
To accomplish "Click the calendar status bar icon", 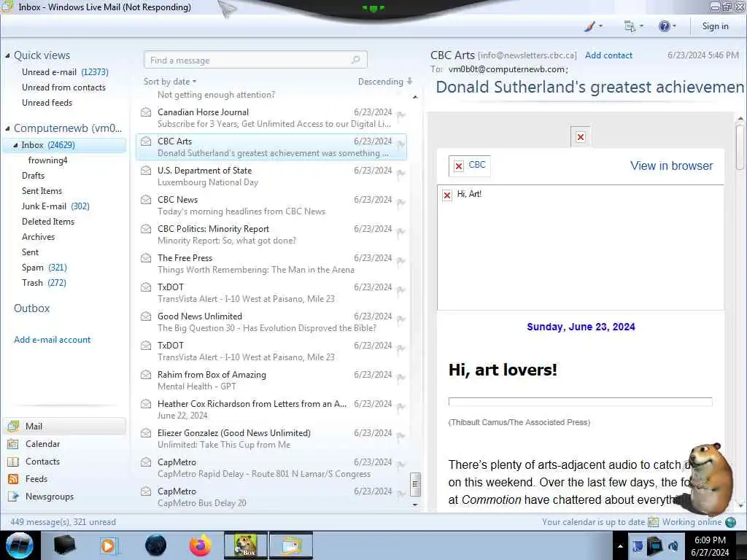I will click(x=653, y=522).
